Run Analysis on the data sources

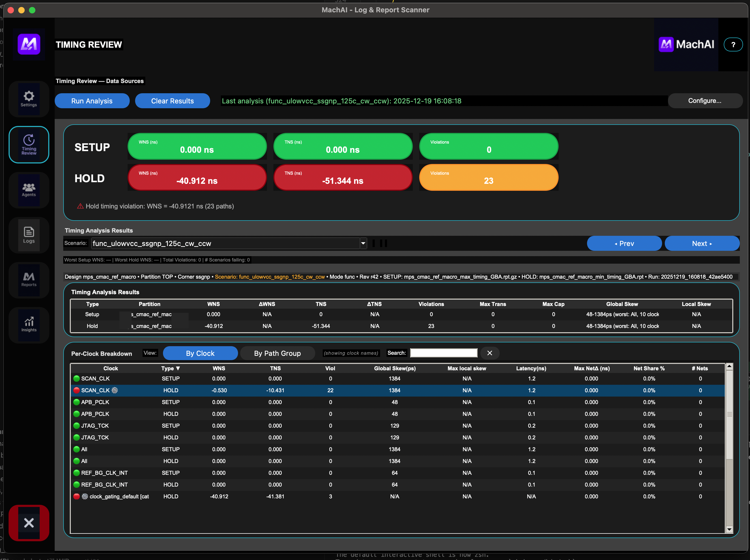click(x=92, y=101)
